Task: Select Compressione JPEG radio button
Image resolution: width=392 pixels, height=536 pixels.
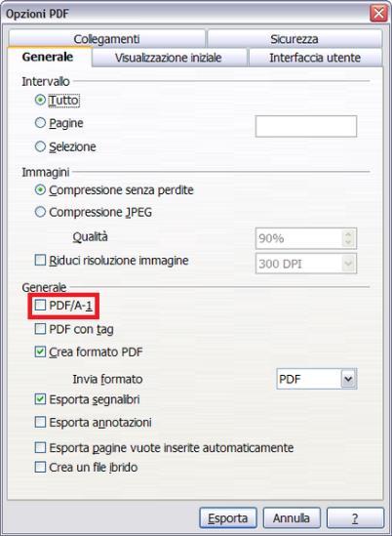Action: point(40,212)
